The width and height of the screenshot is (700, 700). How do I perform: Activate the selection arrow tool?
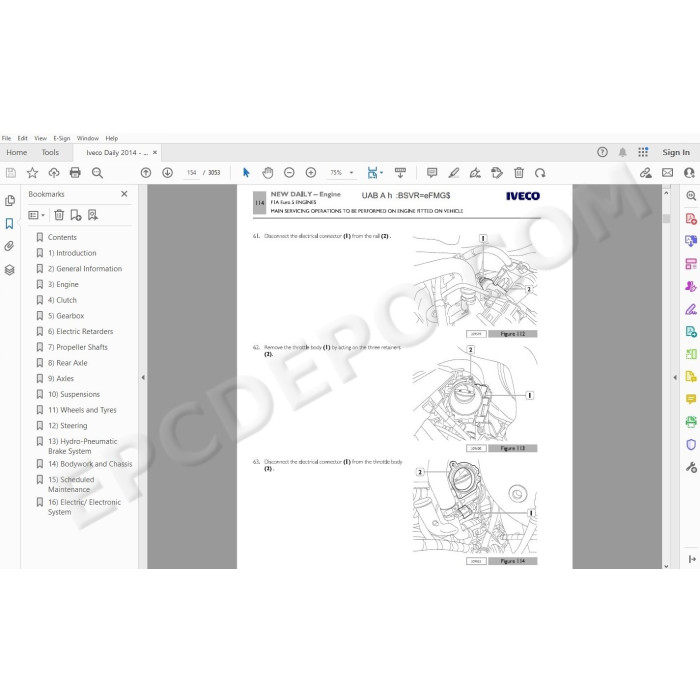246,173
